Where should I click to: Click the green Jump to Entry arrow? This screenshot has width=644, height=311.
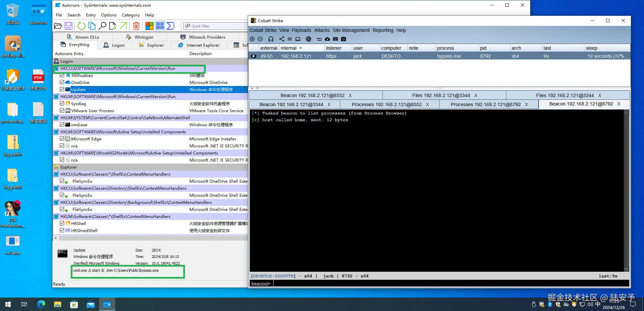click(124, 26)
